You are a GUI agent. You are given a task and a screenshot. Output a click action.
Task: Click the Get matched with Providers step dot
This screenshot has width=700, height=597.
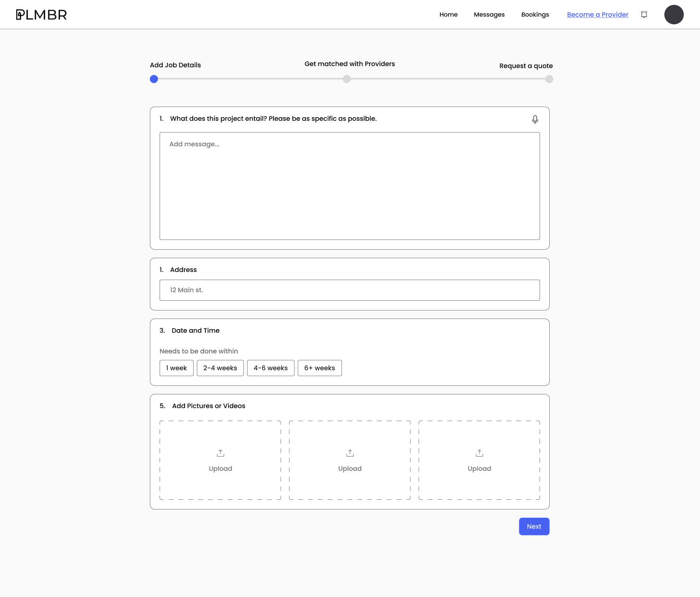coord(347,79)
